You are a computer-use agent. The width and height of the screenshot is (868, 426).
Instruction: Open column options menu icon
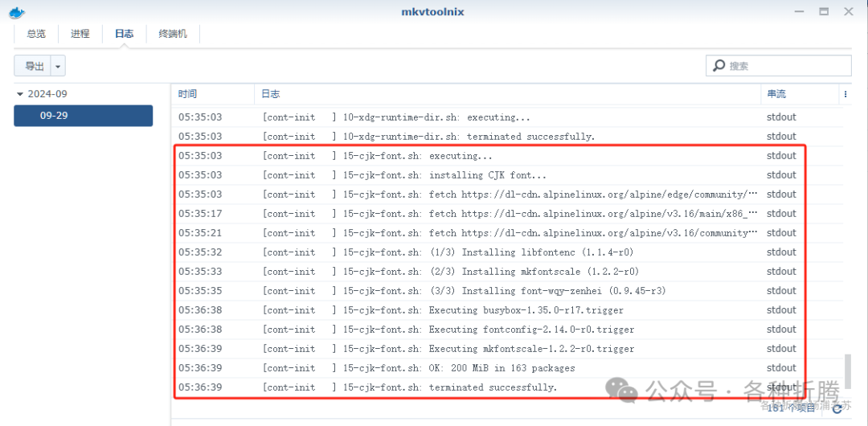tap(845, 94)
